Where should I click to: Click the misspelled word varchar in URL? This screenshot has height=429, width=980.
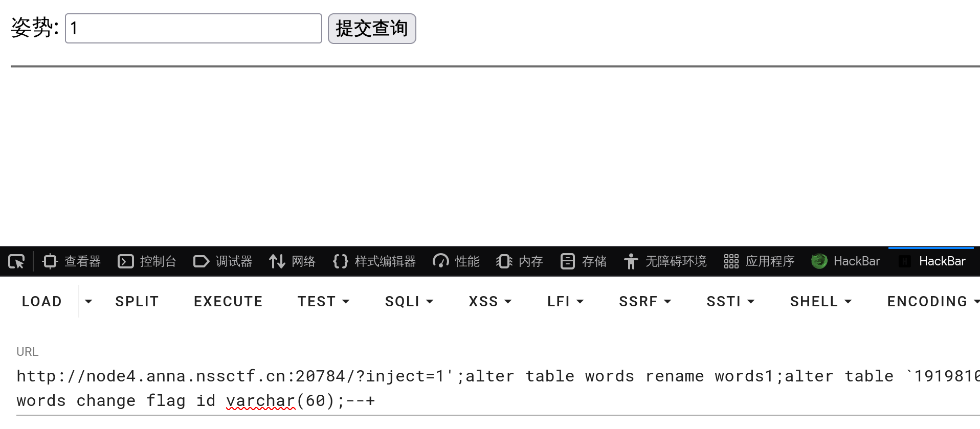pyautogui.click(x=260, y=401)
